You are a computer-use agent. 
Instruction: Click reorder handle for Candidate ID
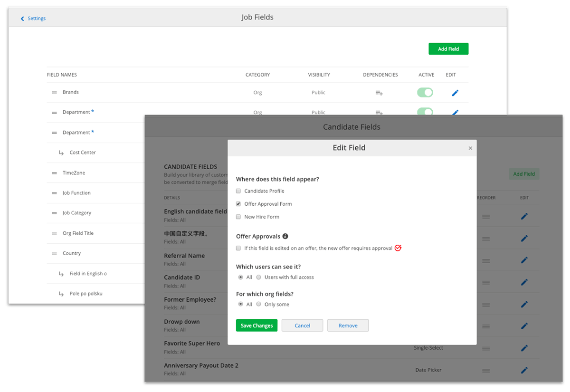pos(486,282)
